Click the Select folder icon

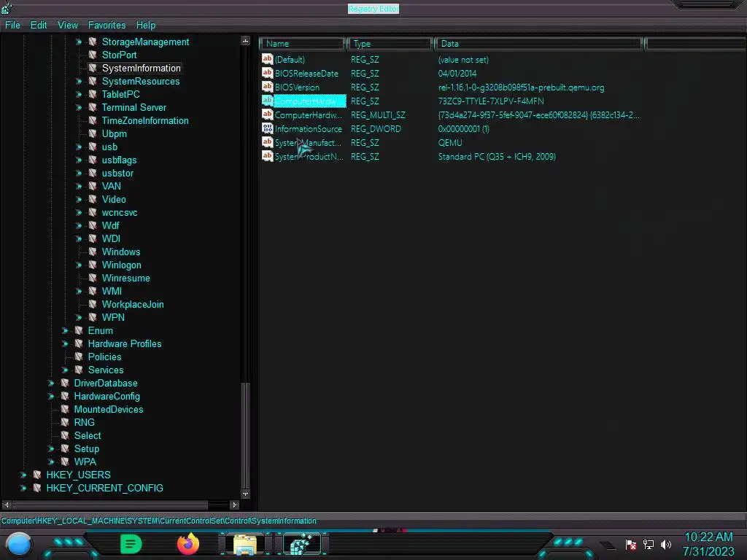(65, 435)
